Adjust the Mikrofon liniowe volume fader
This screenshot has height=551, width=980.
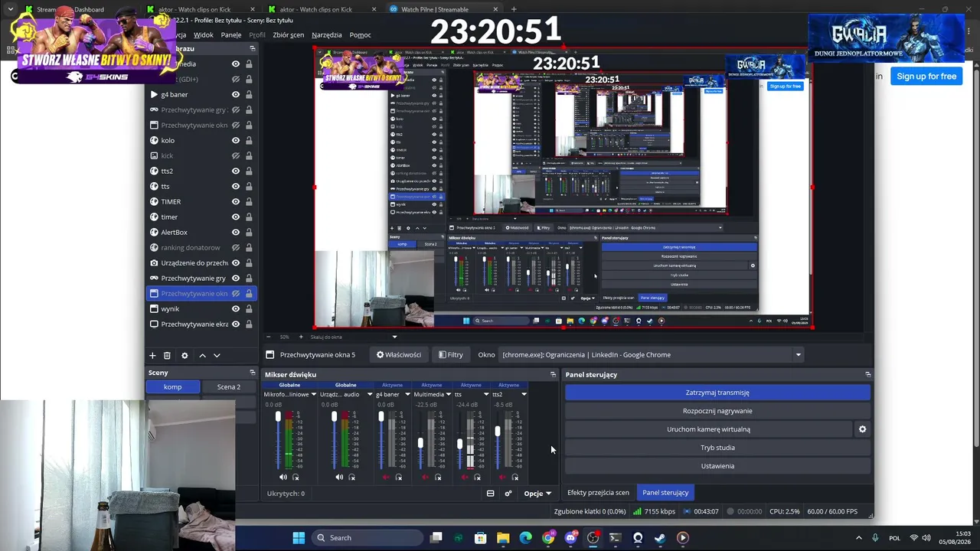tap(278, 416)
